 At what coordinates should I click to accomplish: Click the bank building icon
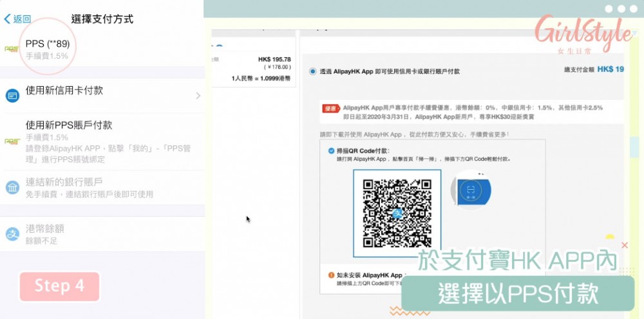pyautogui.click(x=12, y=187)
